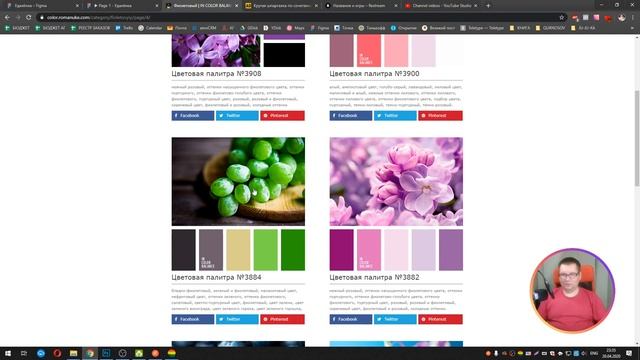
Task: Open the Тинькофф bookmark
Action: point(372,28)
